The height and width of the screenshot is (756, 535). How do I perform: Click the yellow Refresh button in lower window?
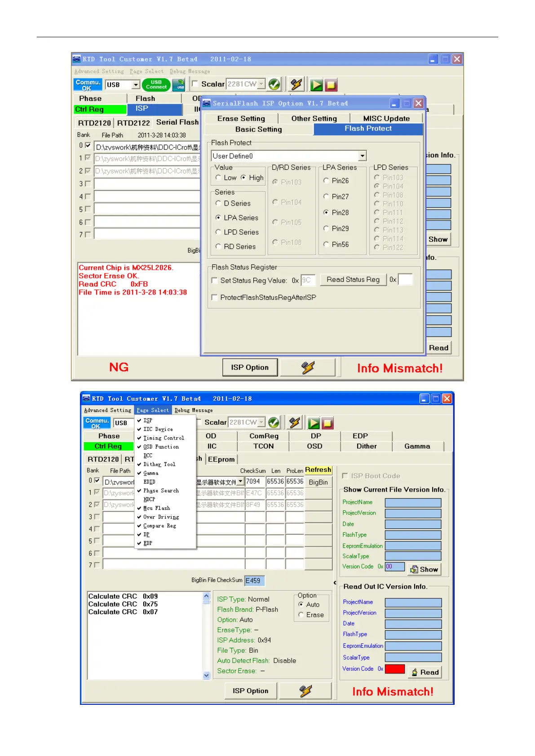point(318,470)
